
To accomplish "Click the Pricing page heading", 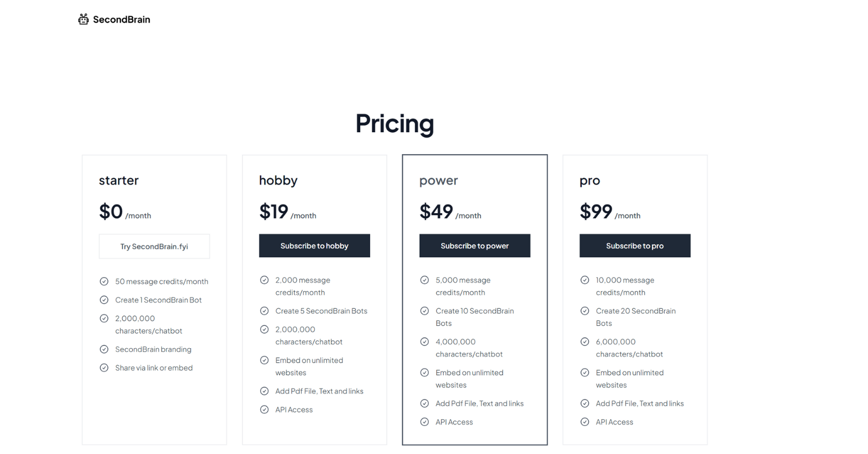I will pos(395,124).
